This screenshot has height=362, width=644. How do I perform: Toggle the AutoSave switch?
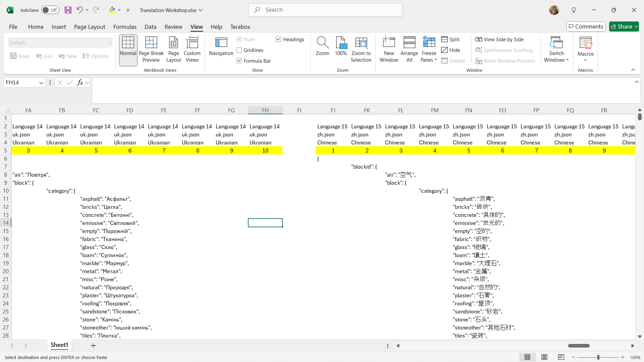(50, 10)
